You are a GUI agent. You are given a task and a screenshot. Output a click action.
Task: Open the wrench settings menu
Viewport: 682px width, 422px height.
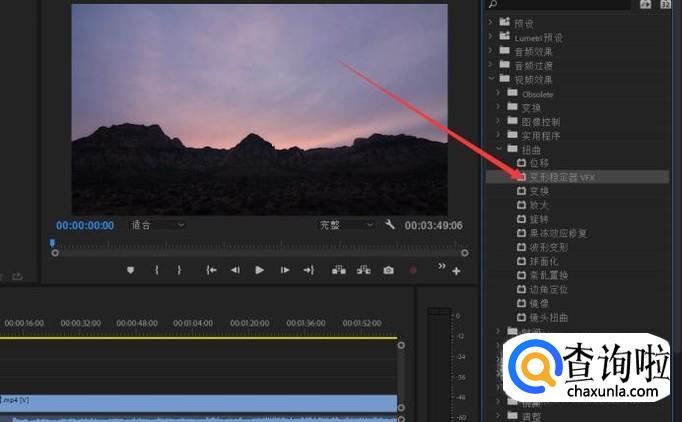point(390,225)
